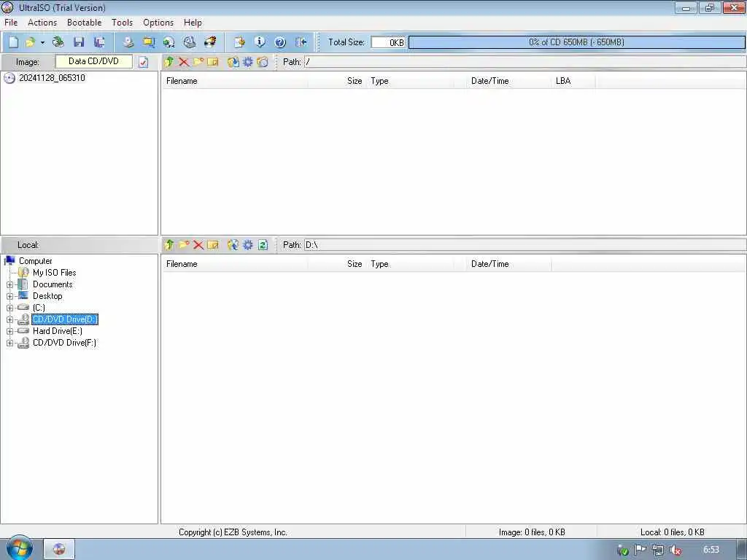Viewport: 747px width, 560px height.
Task: Click the gear icon in the image toolbar
Action: tap(248, 62)
